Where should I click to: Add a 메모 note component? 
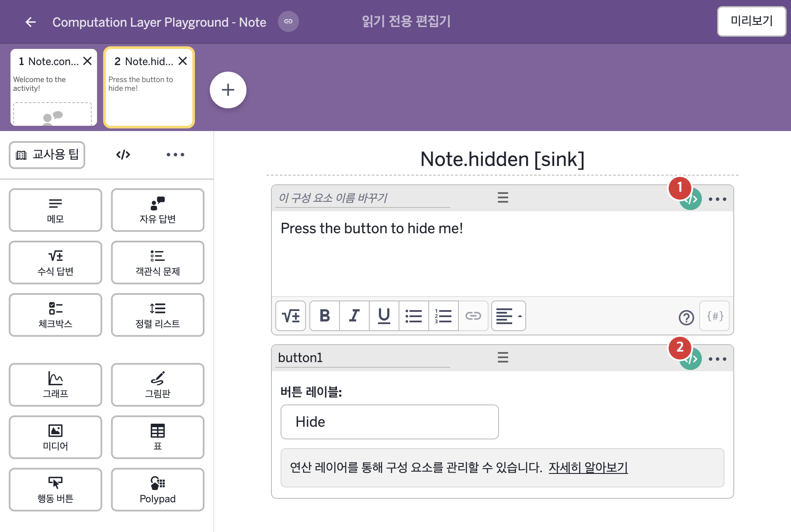point(56,210)
